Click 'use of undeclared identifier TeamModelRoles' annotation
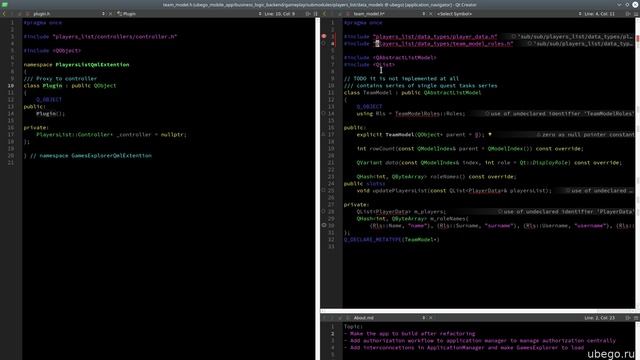Image resolution: width=640 pixels, height=360 pixels. pos(559,113)
